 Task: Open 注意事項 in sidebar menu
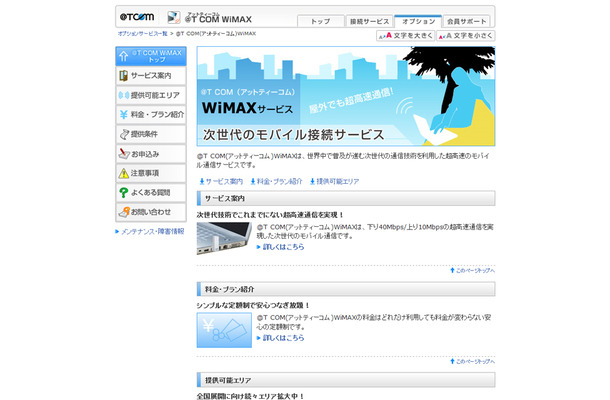(151, 173)
